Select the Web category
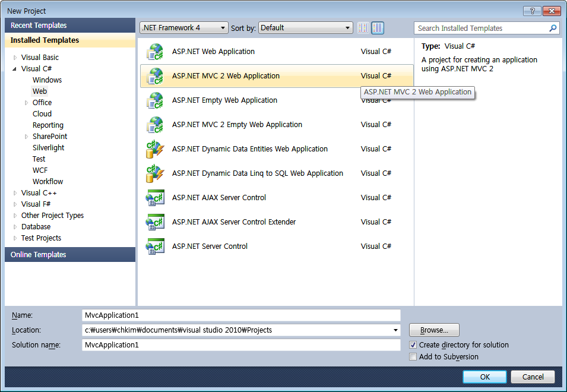The height and width of the screenshot is (392, 567). pyautogui.click(x=39, y=91)
